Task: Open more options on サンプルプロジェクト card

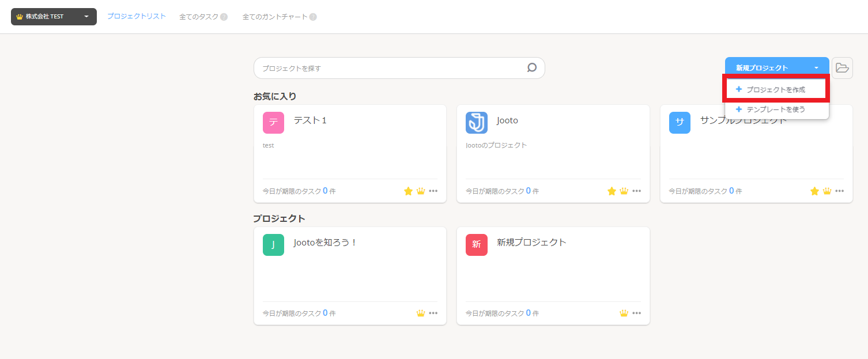Action: (x=840, y=191)
